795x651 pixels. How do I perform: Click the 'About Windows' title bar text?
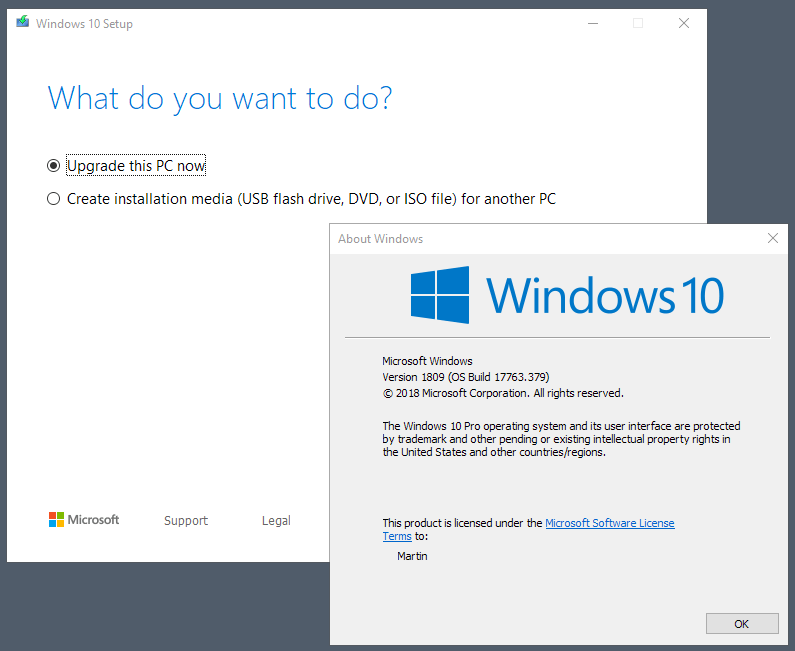380,239
